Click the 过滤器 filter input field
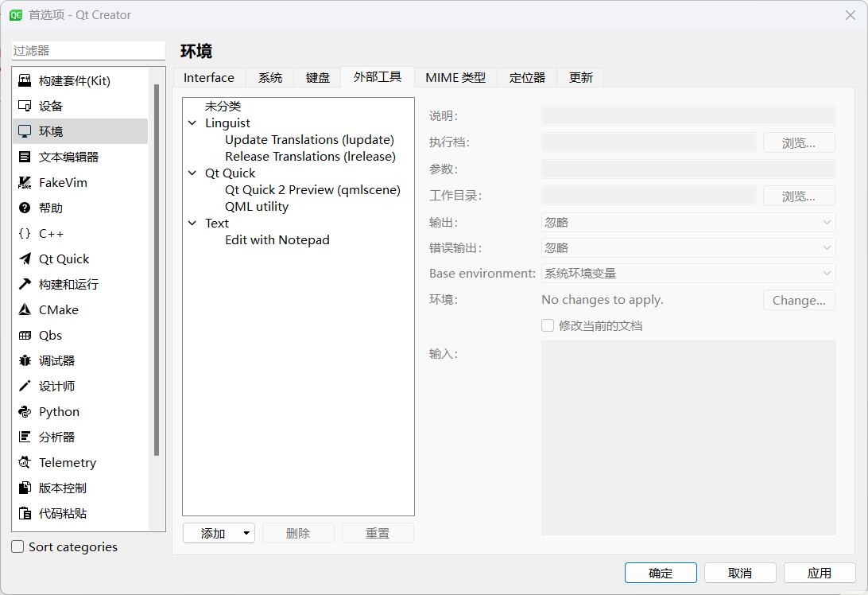868x595 pixels. pos(88,50)
